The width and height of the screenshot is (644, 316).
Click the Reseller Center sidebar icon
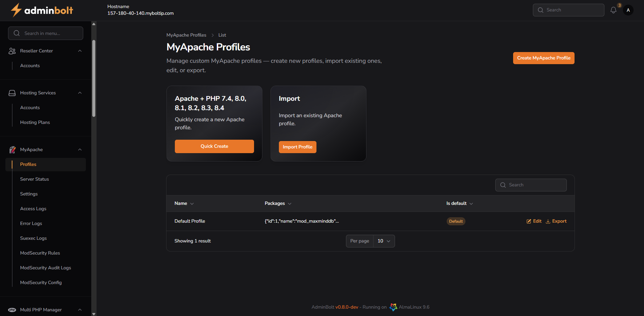coord(12,51)
